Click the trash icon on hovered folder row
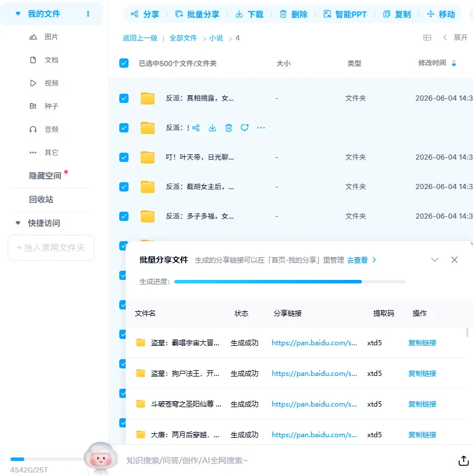The image size is (473, 476). [x=229, y=128]
